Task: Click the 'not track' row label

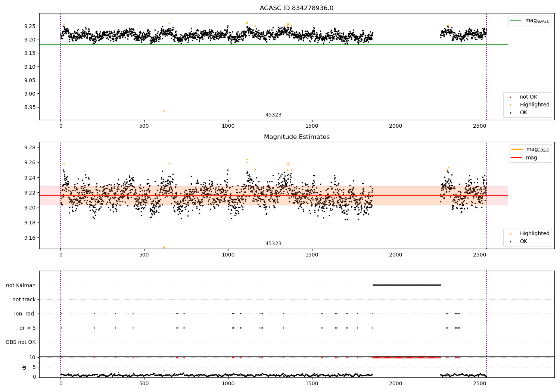Action: [24, 299]
